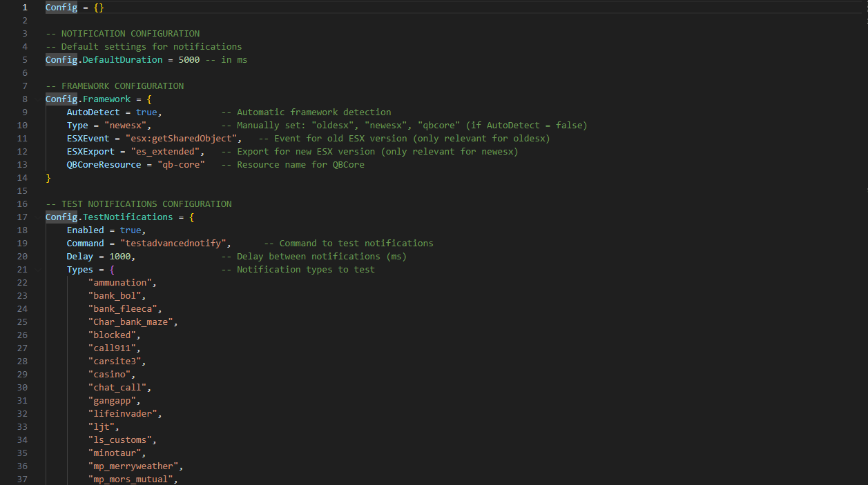Click line number 8 in the gutter

[x=25, y=99]
